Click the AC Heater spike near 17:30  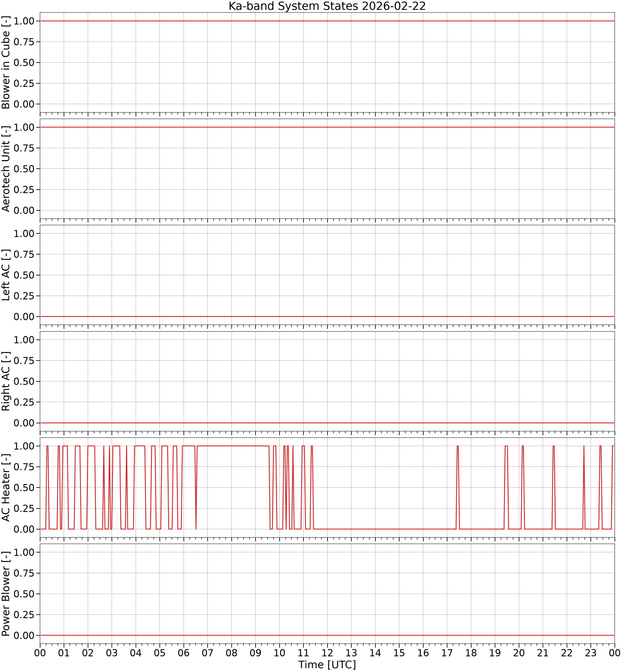(x=458, y=487)
